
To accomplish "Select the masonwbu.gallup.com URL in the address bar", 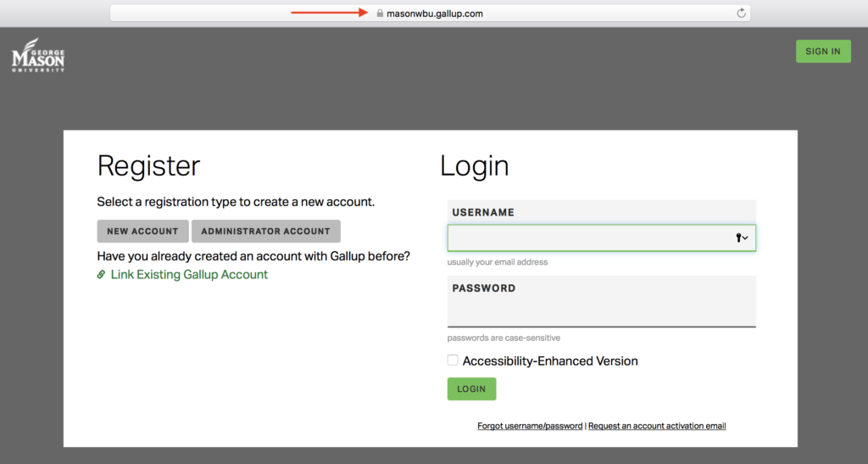I will click(434, 14).
